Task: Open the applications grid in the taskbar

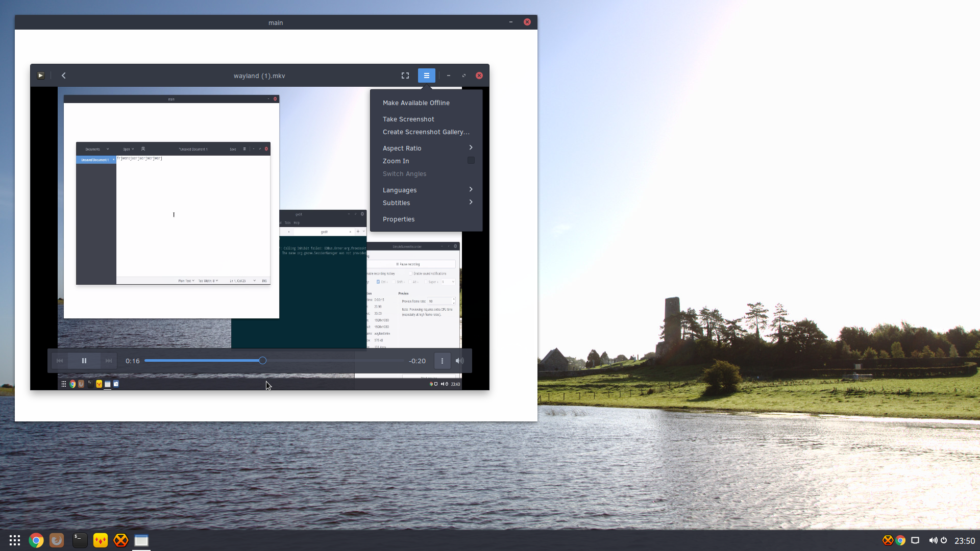Action: click(15, 540)
